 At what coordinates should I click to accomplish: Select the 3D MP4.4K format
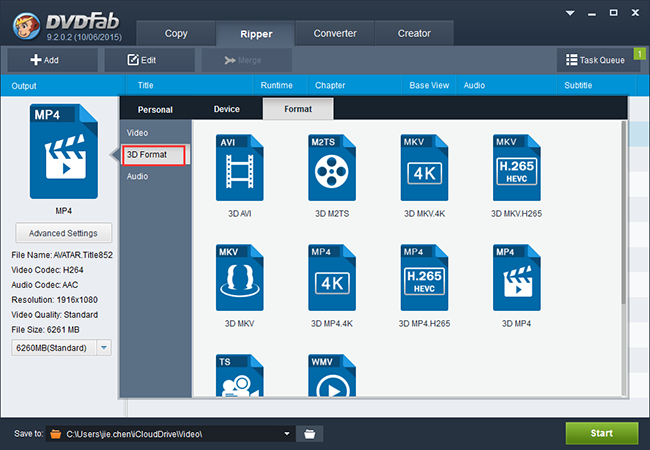[332, 277]
